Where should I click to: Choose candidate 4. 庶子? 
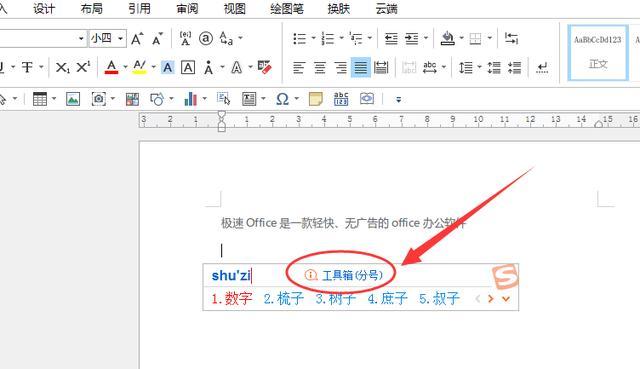click(x=387, y=299)
